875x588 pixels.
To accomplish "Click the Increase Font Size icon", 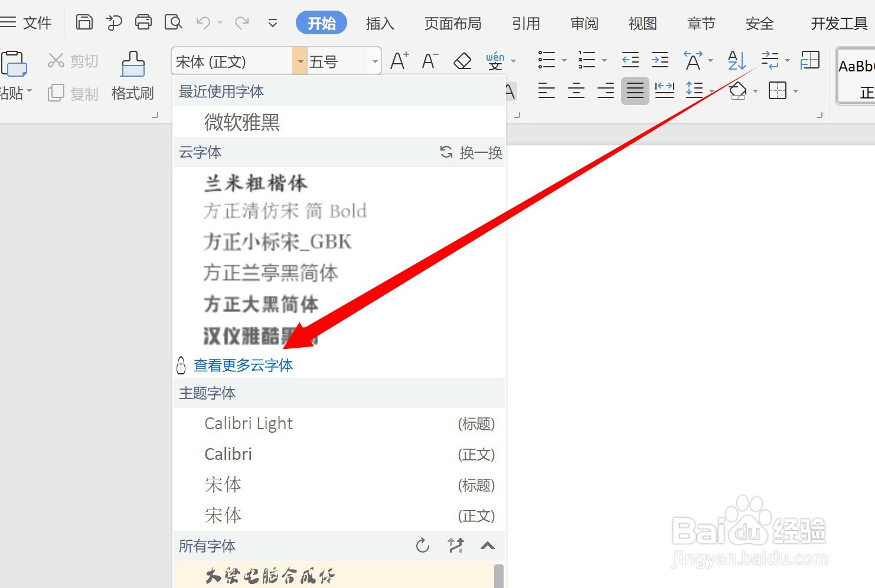I will click(x=399, y=59).
